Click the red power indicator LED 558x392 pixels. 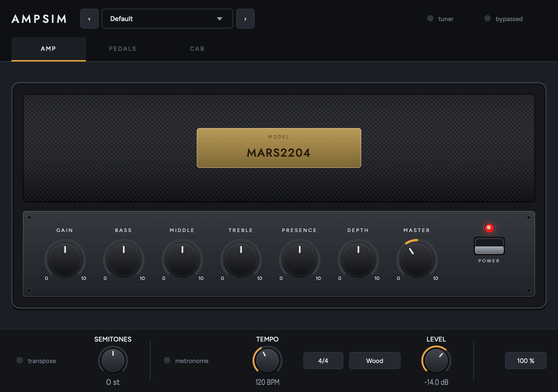pyautogui.click(x=489, y=228)
